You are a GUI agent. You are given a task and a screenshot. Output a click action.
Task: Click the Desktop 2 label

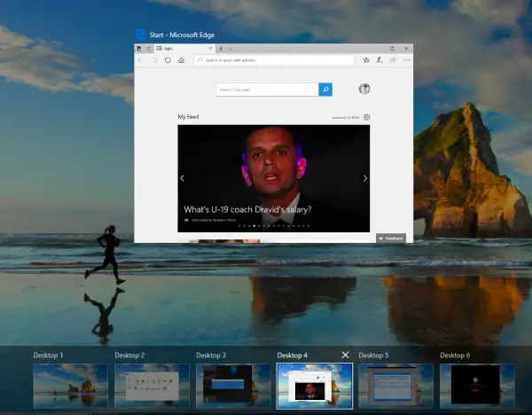tap(129, 356)
